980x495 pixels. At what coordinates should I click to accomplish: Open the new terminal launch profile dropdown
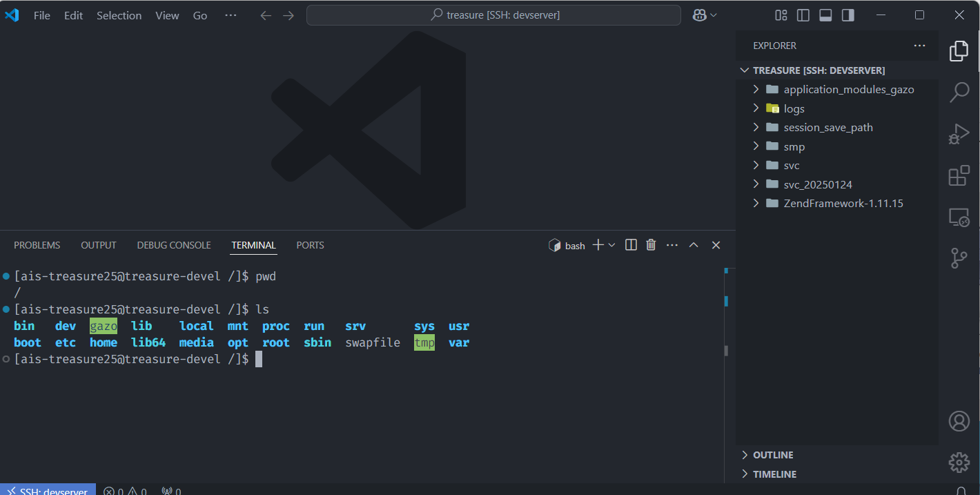pyautogui.click(x=612, y=245)
